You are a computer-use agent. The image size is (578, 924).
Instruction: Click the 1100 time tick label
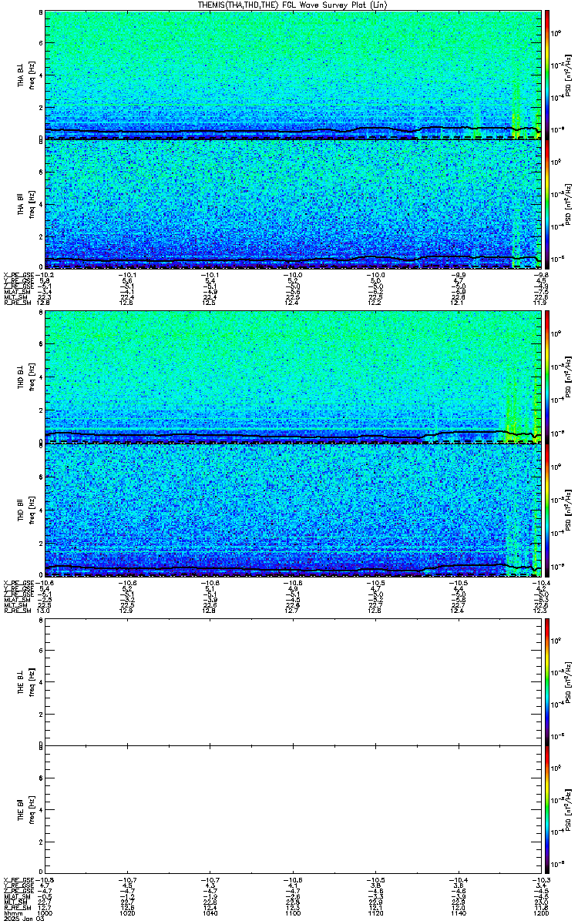[293, 914]
